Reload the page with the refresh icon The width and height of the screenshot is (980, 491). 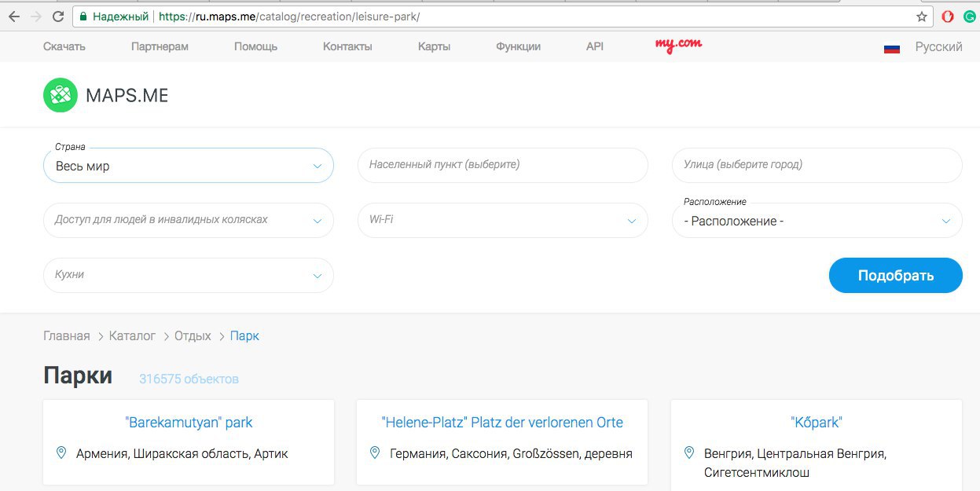(57, 16)
